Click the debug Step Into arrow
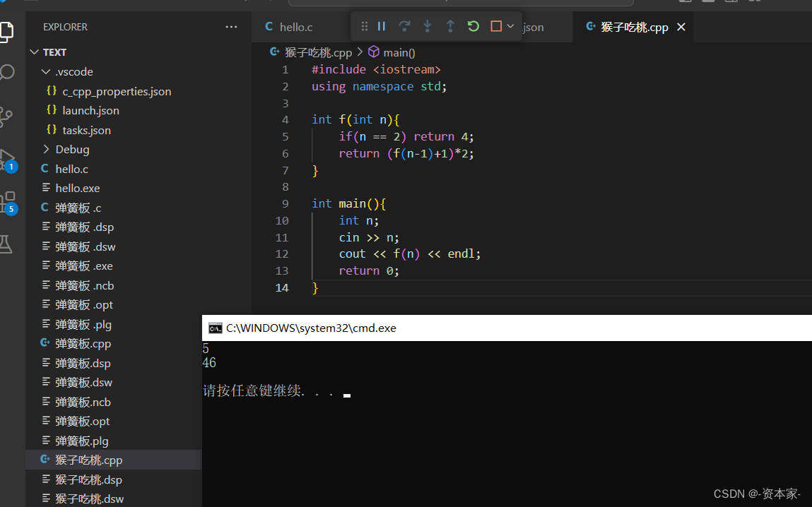 pyautogui.click(x=428, y=26)
